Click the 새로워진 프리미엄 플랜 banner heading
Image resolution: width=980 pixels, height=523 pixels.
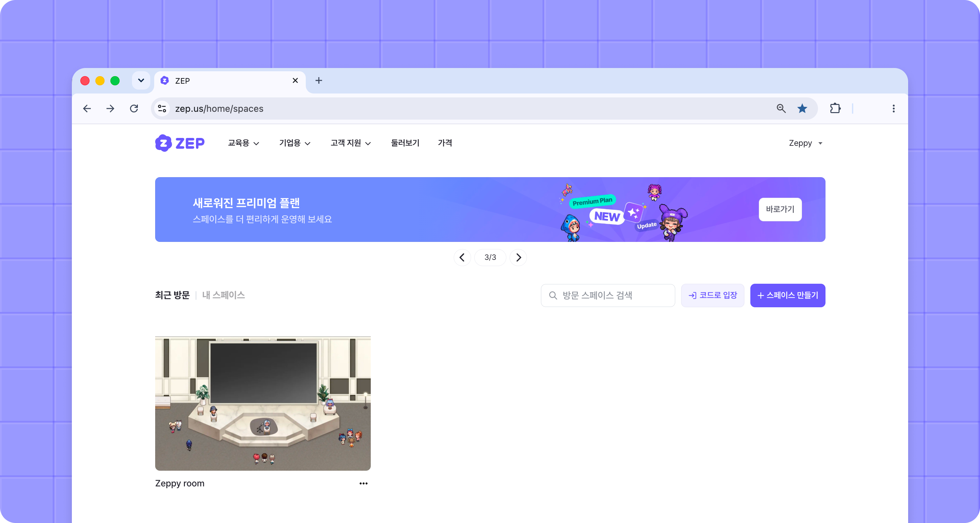(x=246, y=203)
